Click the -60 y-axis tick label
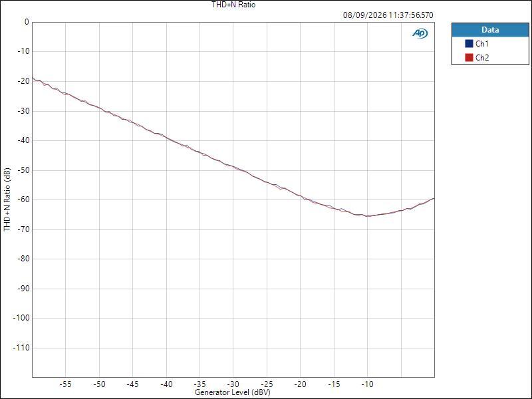Viewport: 532px width, 399px height. coord(23,200)
